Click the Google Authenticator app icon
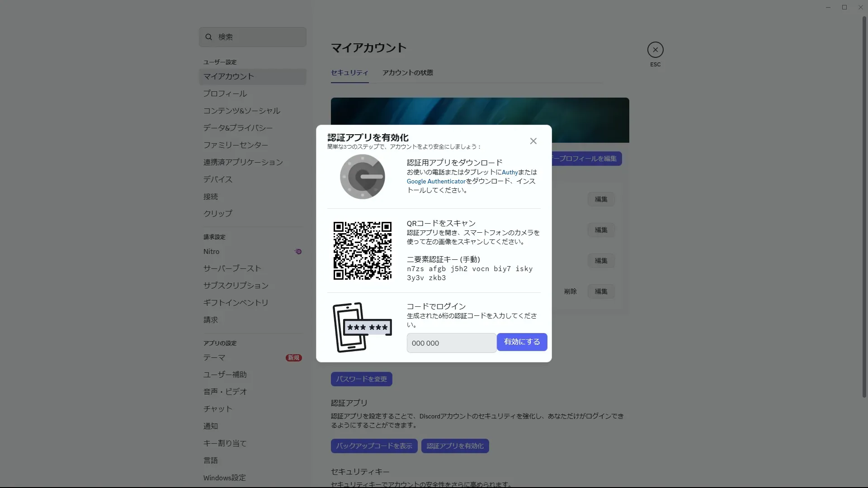This screenshot has height=488, width=868. pyautogui.click(x=362, y=177)
